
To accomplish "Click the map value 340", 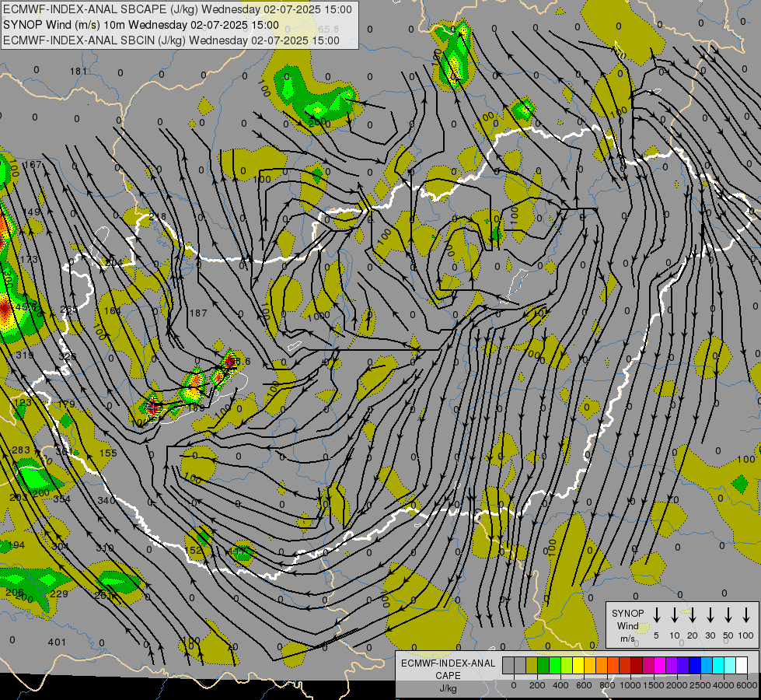I will coord(106,500).
